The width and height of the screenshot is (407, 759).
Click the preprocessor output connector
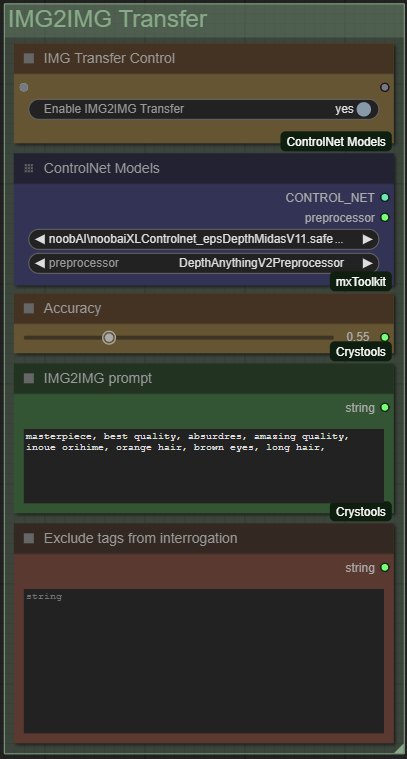[x=385, y=218]
